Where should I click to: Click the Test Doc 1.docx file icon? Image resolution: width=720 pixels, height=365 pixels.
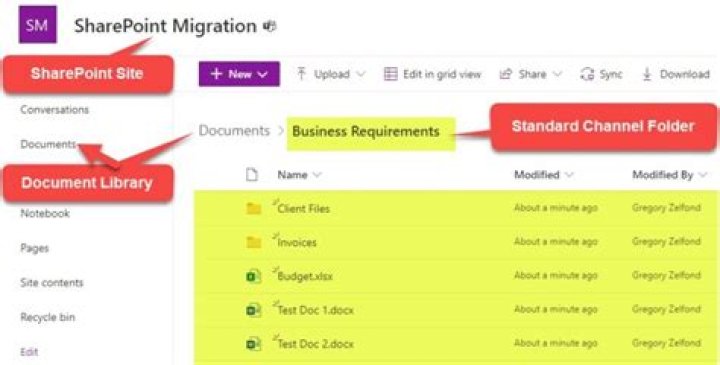point(253,310)
